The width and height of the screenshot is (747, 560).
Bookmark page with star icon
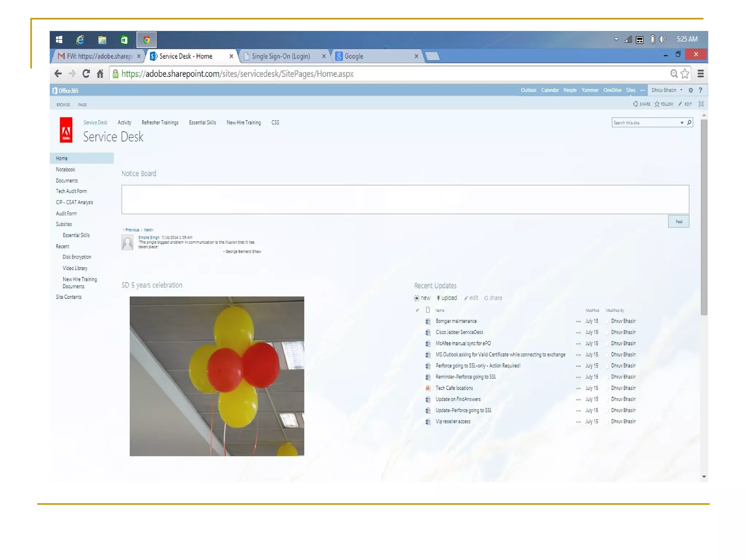685,74
